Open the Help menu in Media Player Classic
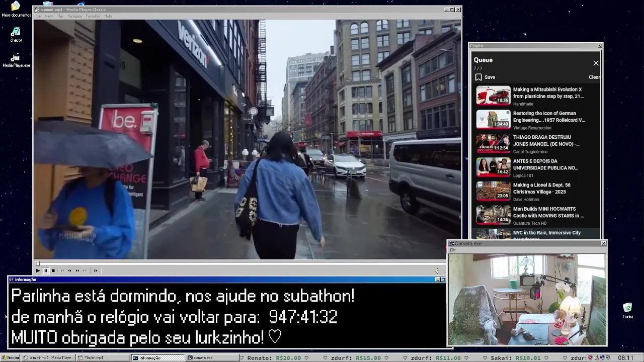 108,16
